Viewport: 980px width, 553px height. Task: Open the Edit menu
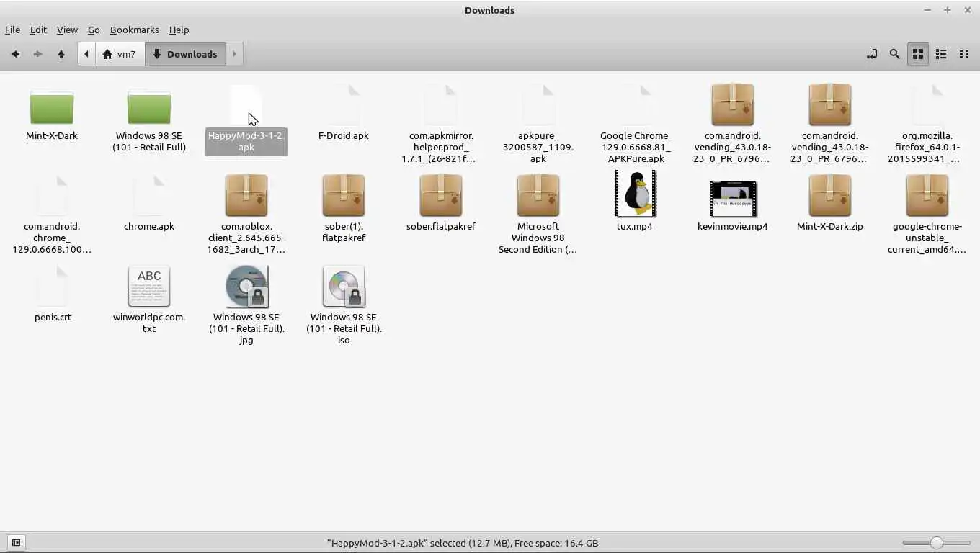(x=38, y=30)
